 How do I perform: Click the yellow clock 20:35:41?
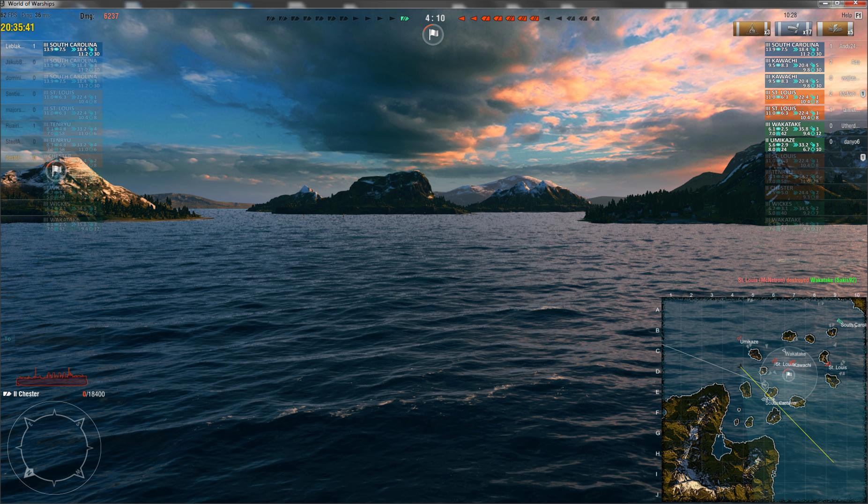coord(17,27)
